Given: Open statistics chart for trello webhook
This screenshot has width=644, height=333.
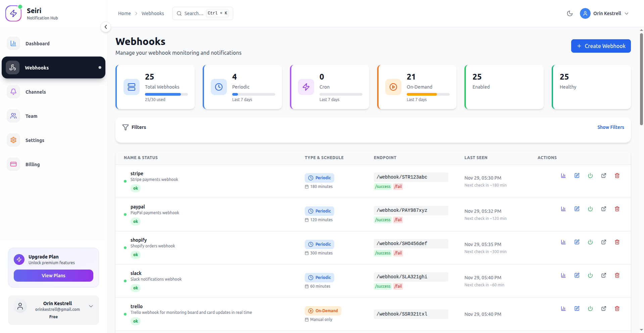Looking at the screenshot, I should [x=563, y=308].
